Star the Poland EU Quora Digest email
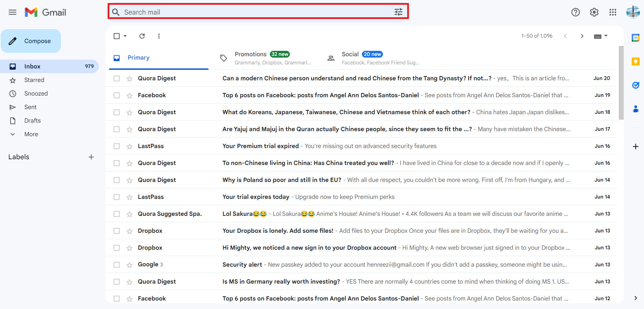This screenshot has height=309, width=644. (129, 180)
